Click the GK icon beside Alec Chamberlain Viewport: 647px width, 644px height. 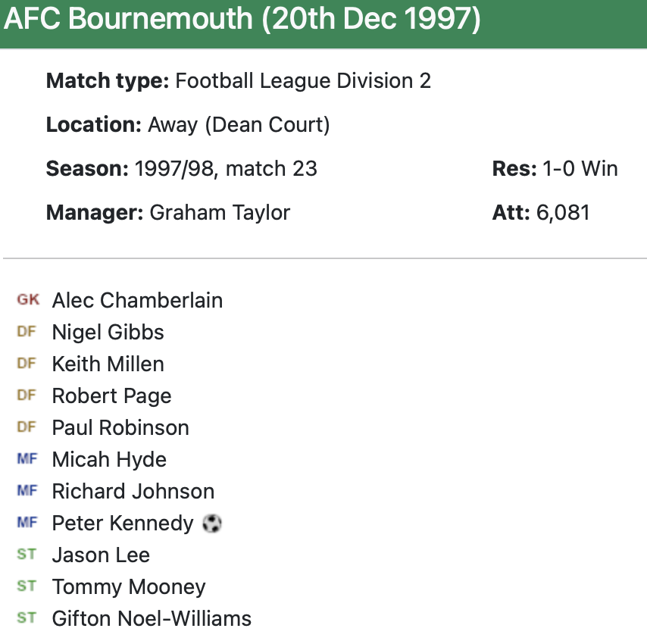click(28, 300)
